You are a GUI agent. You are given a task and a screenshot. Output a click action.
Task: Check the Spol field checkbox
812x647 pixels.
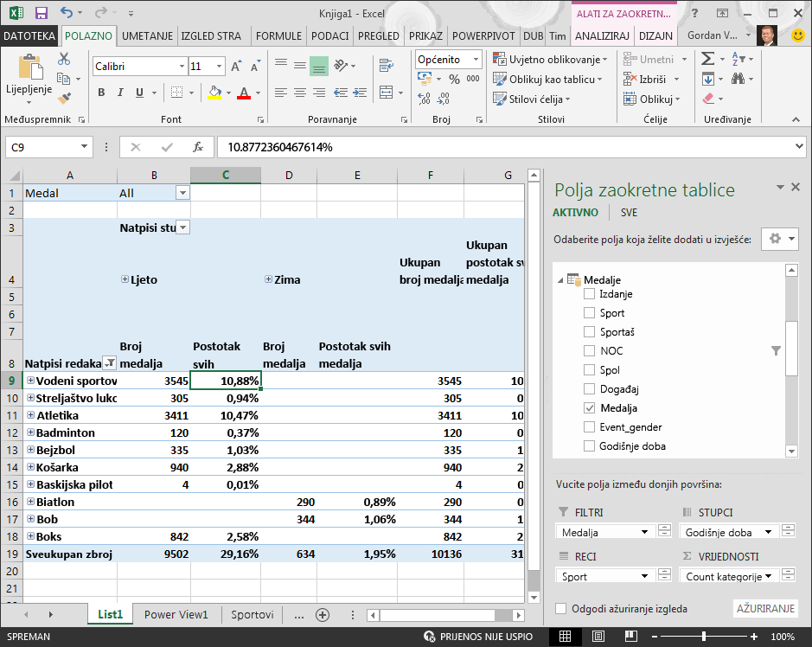pyautogui.click(x=589, y=370)
